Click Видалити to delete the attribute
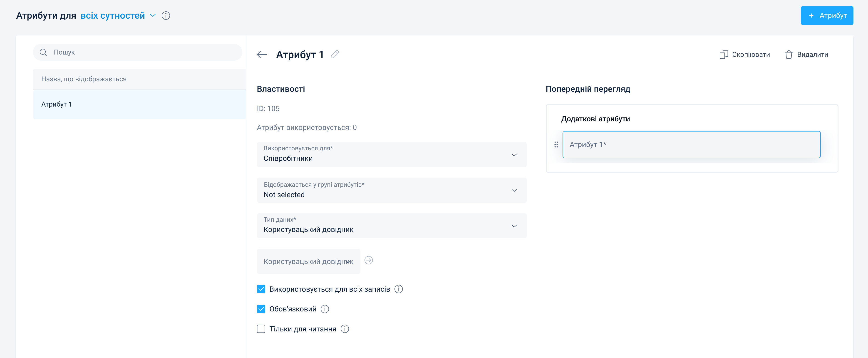The height and width of the screenshot is (358, 868). (806, 55)
